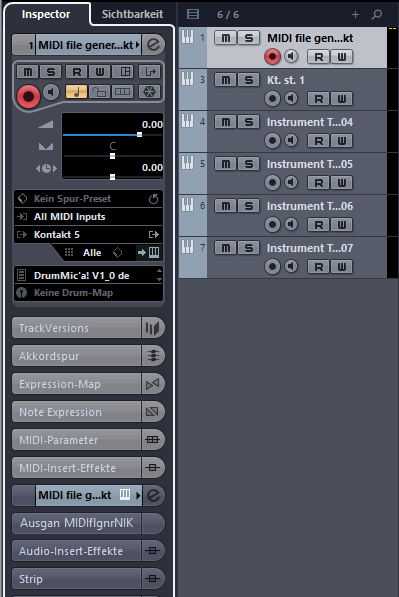This screenshot has height=597, width=399.
Task: Open the Kontakt 5 output routing dropdown
Action: pyautogui.click(x=88, y=235)
